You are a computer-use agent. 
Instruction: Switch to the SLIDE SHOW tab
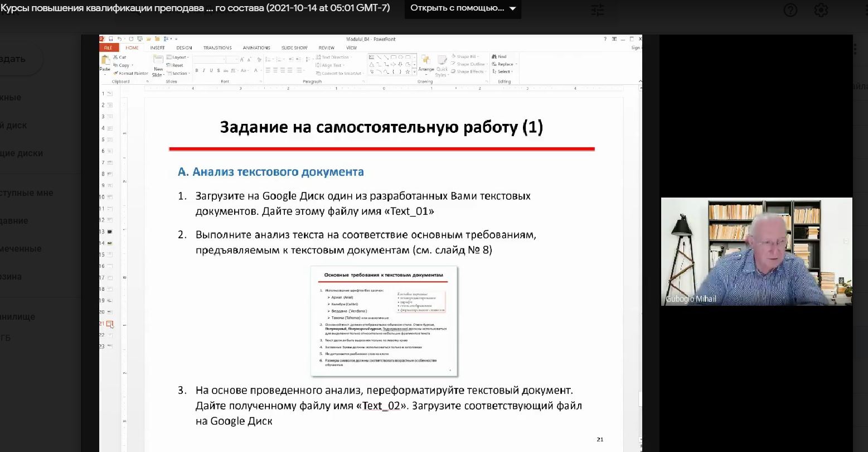point(294,47)
